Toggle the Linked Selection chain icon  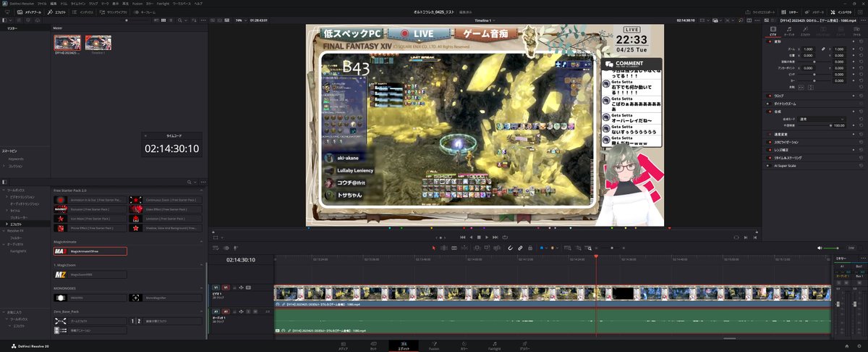pyautogui.click(x=519, y=248)
